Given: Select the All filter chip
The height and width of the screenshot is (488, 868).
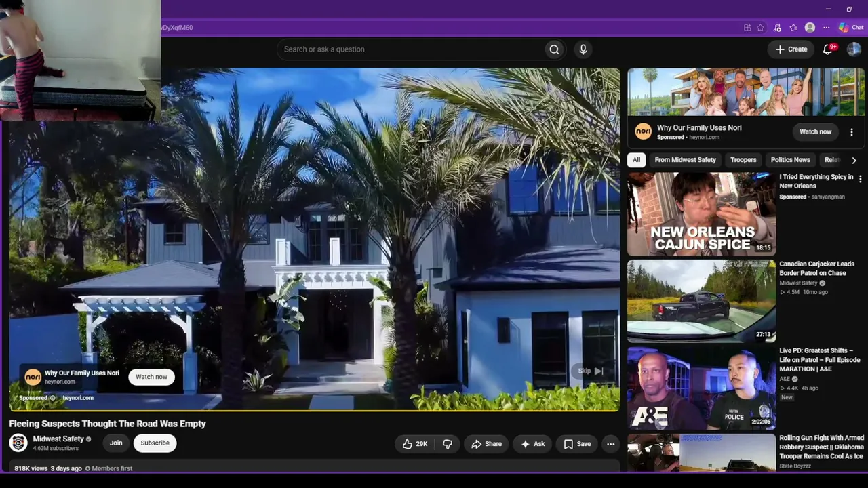Looking at the screenshot, I should click(x=636, y=160).
